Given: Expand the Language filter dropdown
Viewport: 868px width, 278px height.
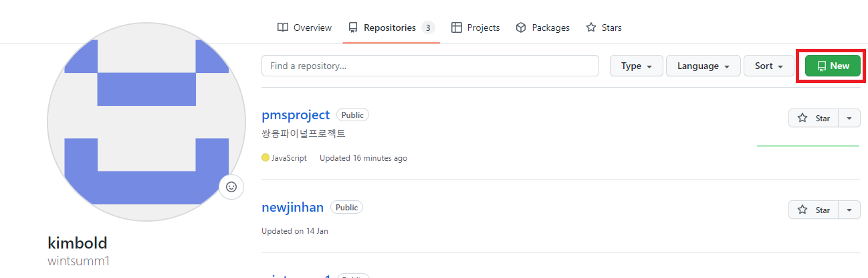Looking at the screenshot, I should click(703, 66).
